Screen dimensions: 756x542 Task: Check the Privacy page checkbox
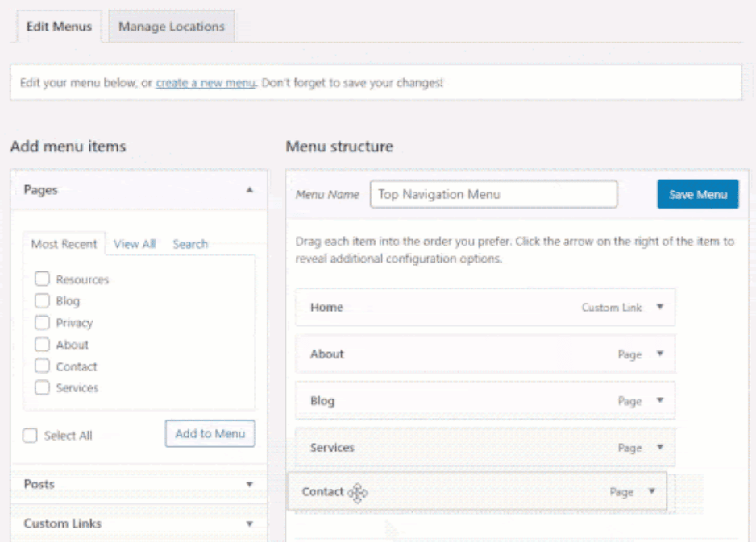click(x=42, y=322)
